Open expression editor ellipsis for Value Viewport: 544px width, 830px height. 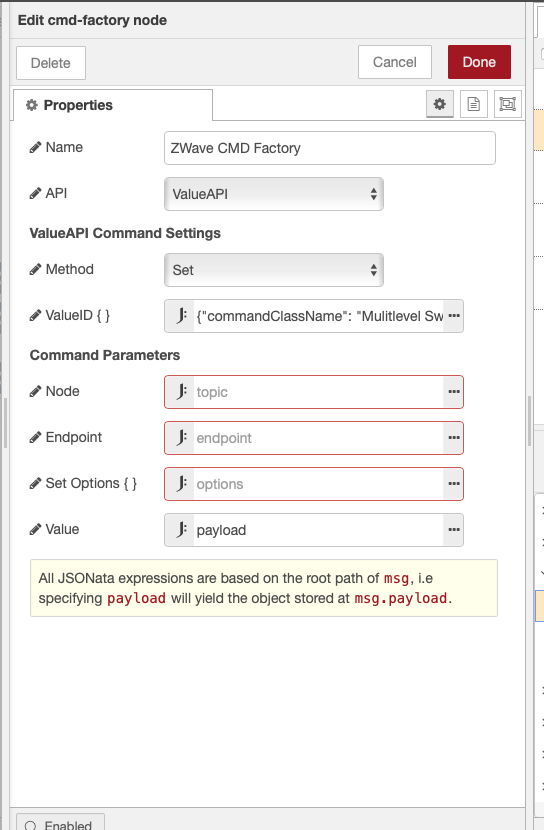click(x=454, y=530)
